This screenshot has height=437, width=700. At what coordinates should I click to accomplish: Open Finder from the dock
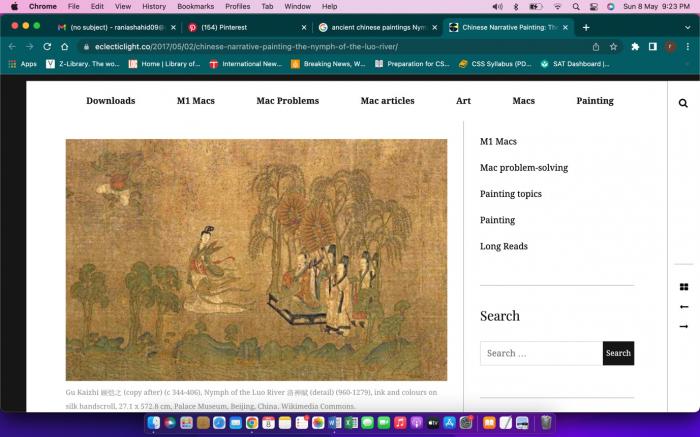pos(154,422)
